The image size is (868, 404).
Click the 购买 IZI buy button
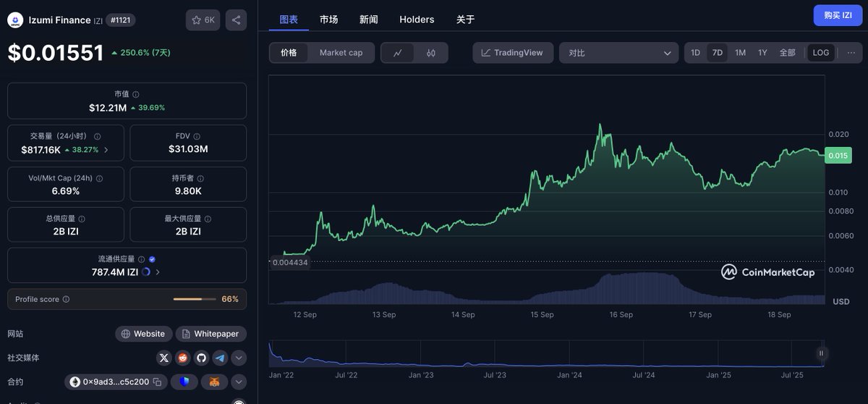(838, 15)
